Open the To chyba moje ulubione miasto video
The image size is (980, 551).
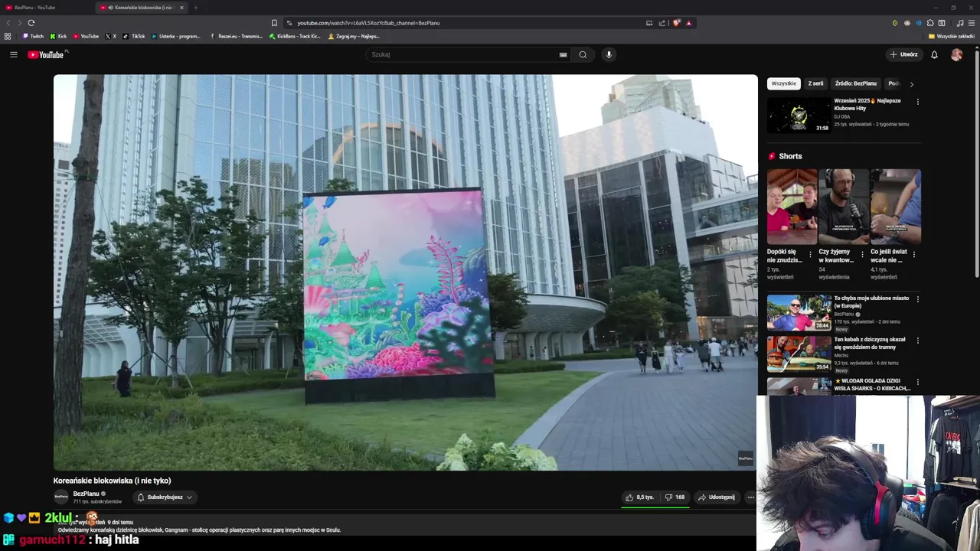799,312
